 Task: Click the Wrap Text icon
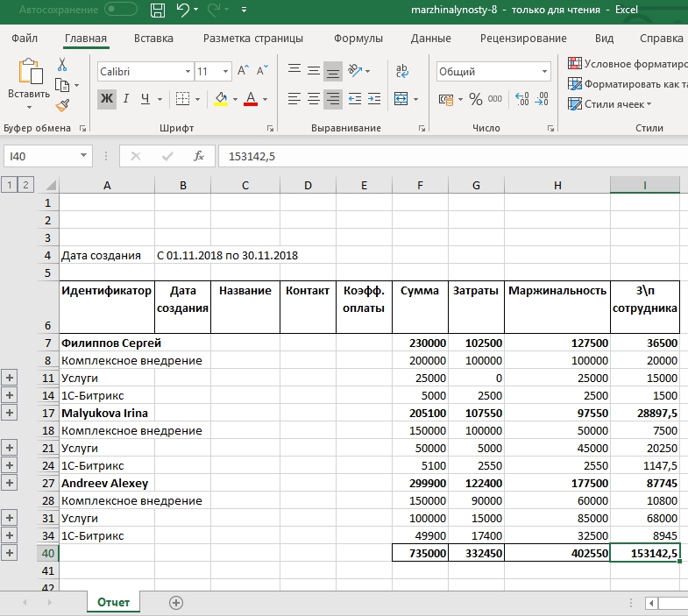pos(402,72)
